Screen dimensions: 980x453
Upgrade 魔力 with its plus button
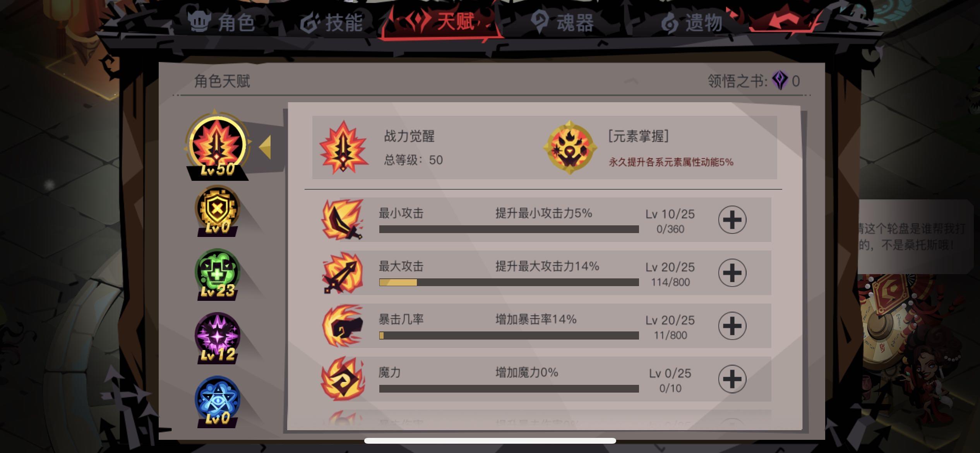coord(732,379)
